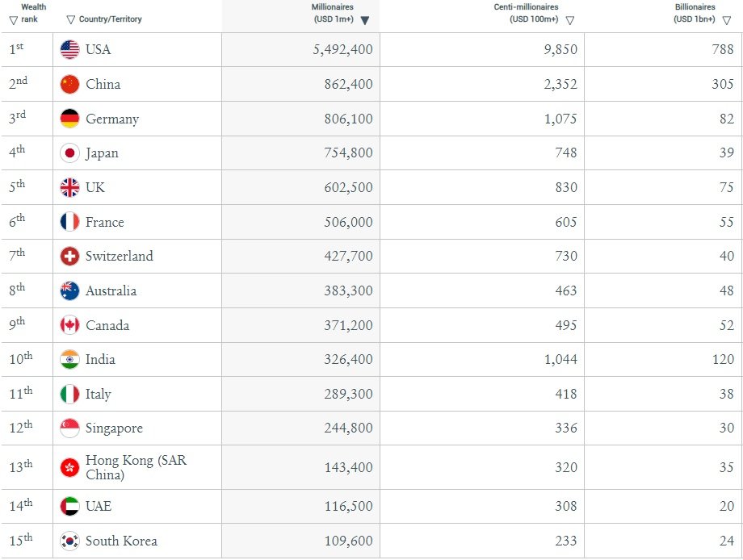Click the Switzerland flag icon

click(69, 256)
